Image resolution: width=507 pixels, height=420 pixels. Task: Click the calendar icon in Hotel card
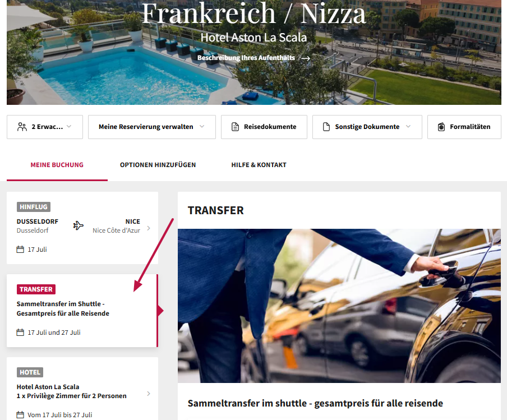[x=20, y=415]
